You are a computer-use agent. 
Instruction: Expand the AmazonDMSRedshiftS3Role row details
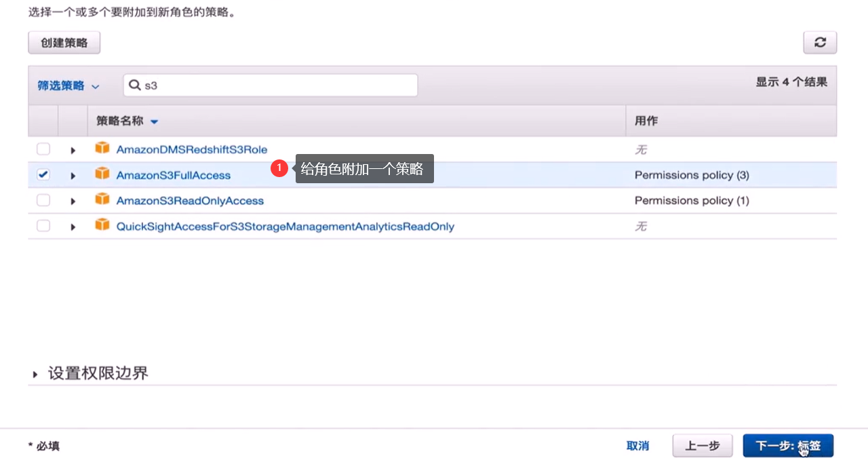(x=73, y=150)
